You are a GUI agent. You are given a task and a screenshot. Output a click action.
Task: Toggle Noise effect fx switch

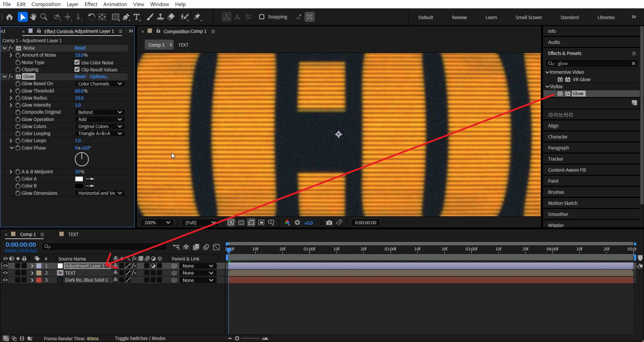click(11, 48)
